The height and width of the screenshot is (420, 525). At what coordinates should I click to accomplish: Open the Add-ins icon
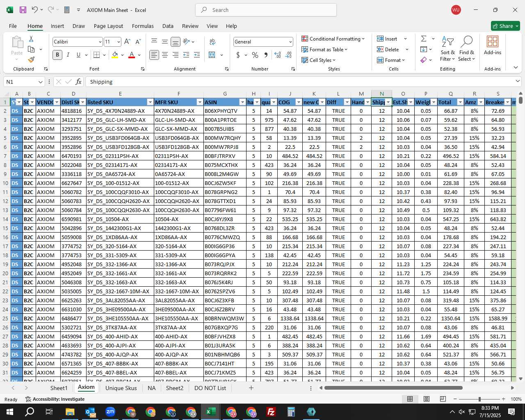click(493, 45)
